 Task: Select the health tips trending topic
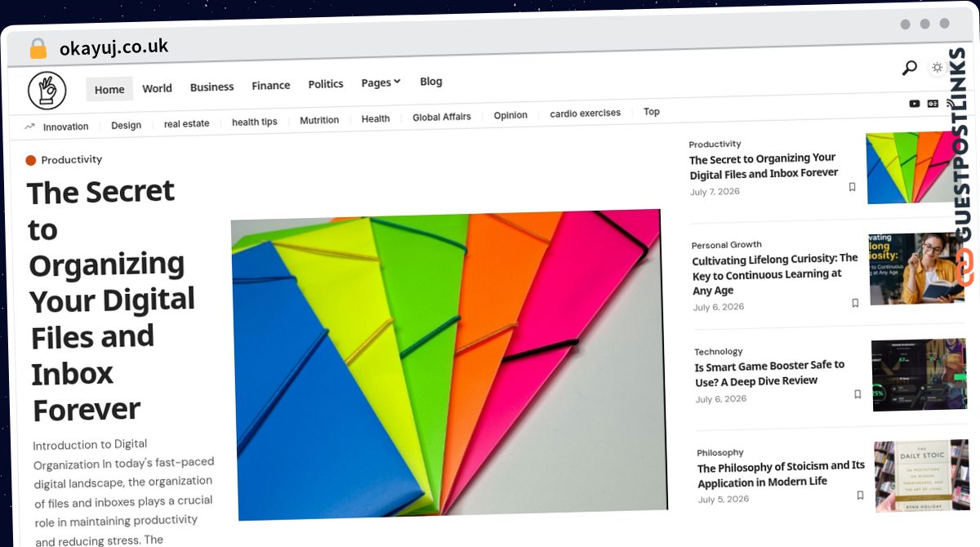[254, 122]
